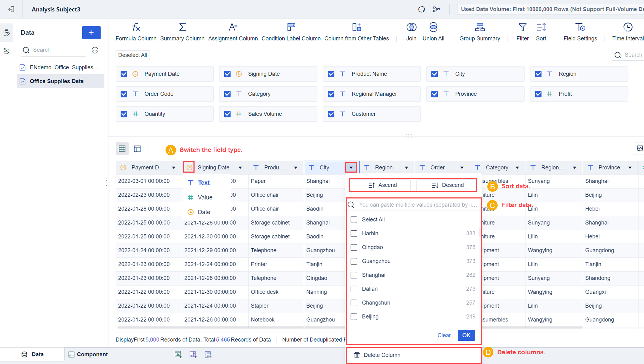This screenshot has width=644, height=364.
Task: Open Group Summary
Action: coord(480,31)
